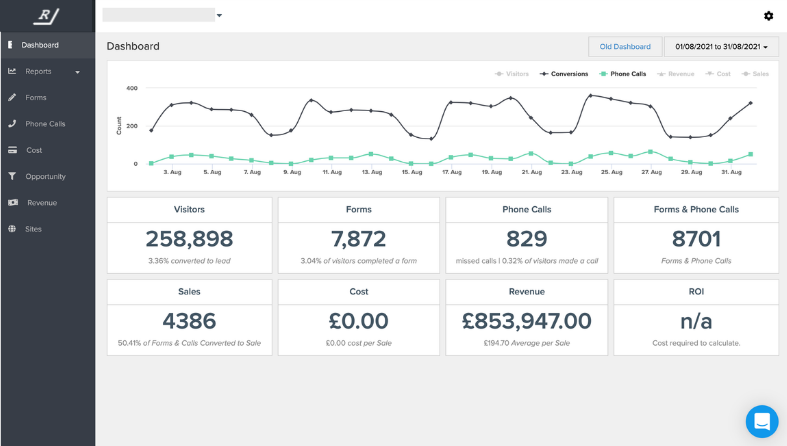Hide the Conversions series in legend
This screenshot has width=787, height=446.
pos(565,74)
